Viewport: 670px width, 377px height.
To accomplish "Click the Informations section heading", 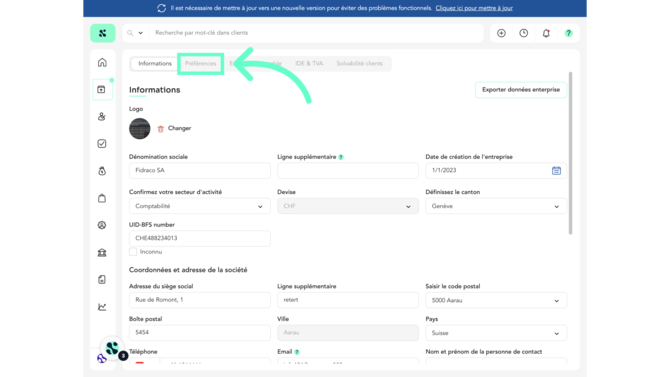I will [155, 90].
